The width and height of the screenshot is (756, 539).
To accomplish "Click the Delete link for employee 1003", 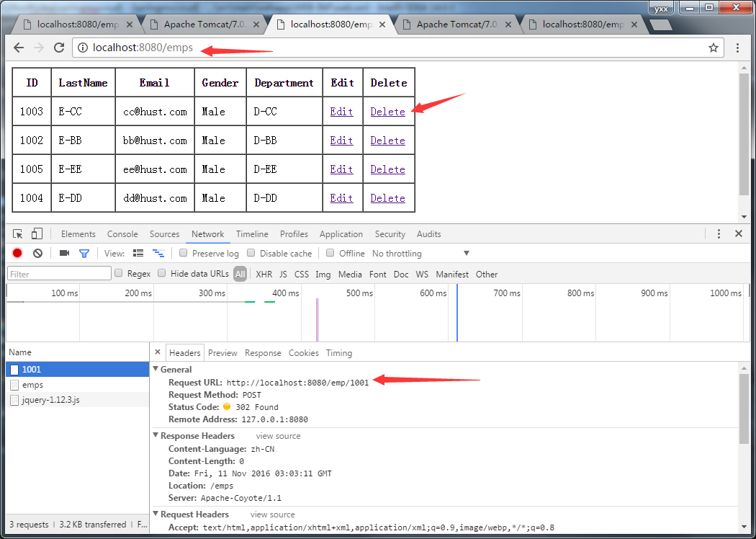I will pos(387,112).
